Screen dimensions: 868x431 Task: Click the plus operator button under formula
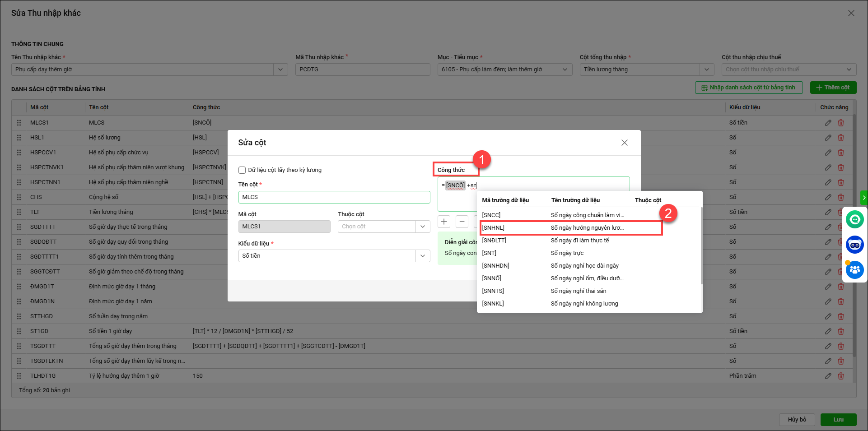click(444, 222)
